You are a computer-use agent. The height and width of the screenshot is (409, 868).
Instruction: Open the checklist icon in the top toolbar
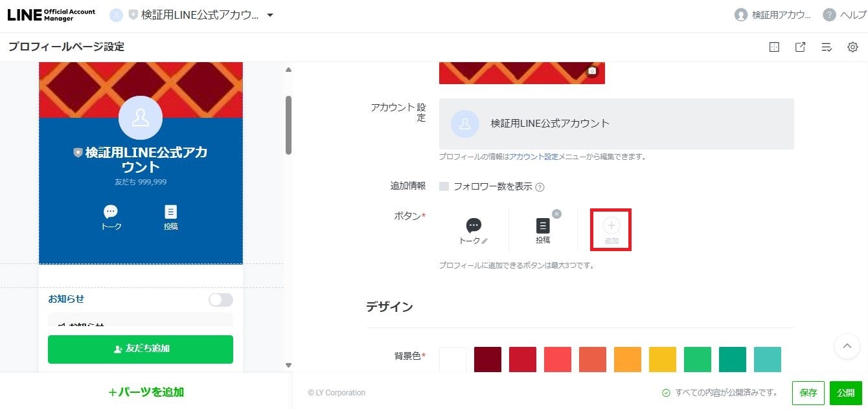826,47
